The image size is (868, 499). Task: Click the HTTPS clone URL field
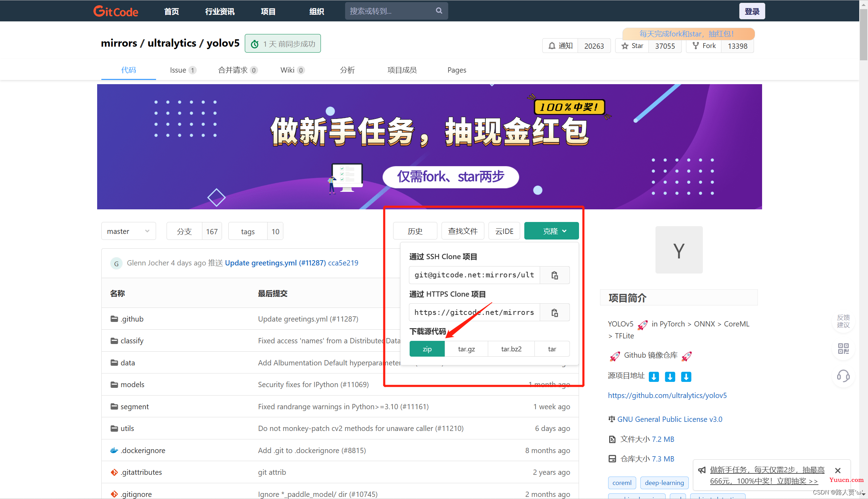474,312
